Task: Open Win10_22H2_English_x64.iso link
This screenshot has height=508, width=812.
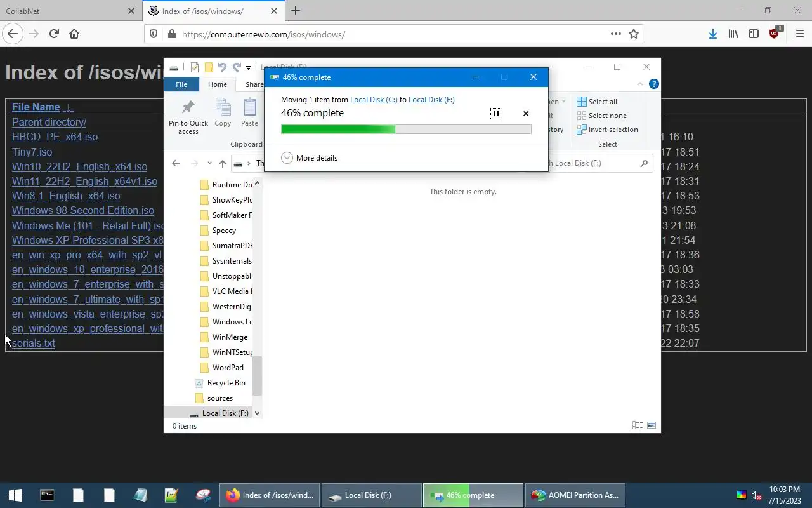Action: (79, 167)
